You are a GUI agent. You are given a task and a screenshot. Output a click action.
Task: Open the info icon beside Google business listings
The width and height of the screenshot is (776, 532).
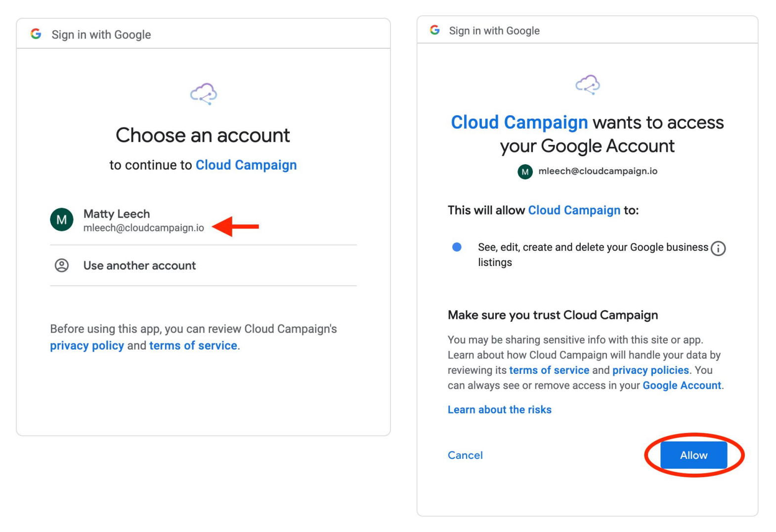(718, 248)
